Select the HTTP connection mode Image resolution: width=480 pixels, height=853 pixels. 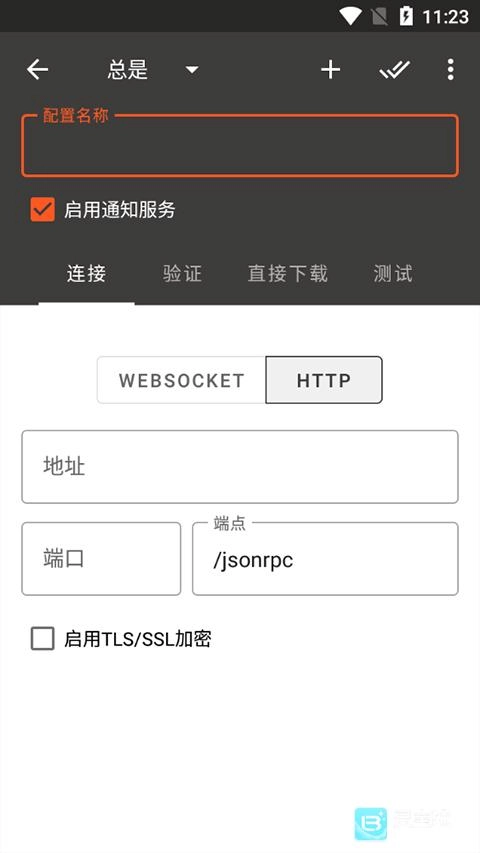pyautogui.click(x=324, y=380)
